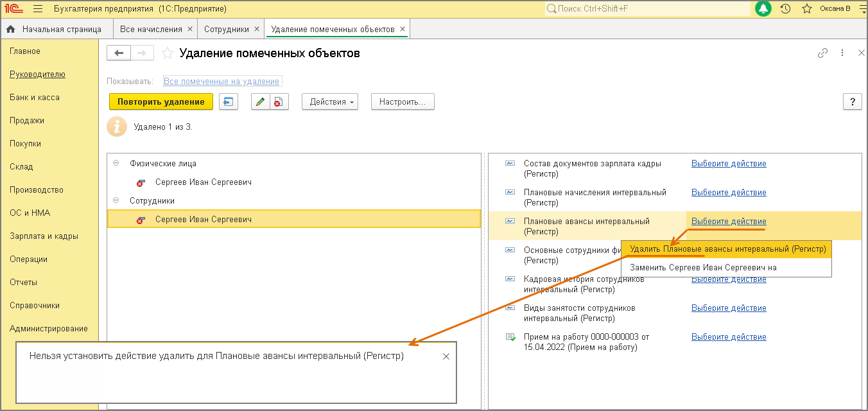Open Зарплата и кадры section in sidebar
868x411 pixels.
pos(44,236)
